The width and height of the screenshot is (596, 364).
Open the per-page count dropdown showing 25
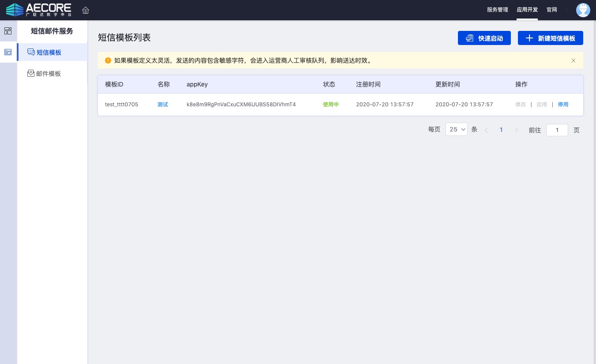[456, 129]
